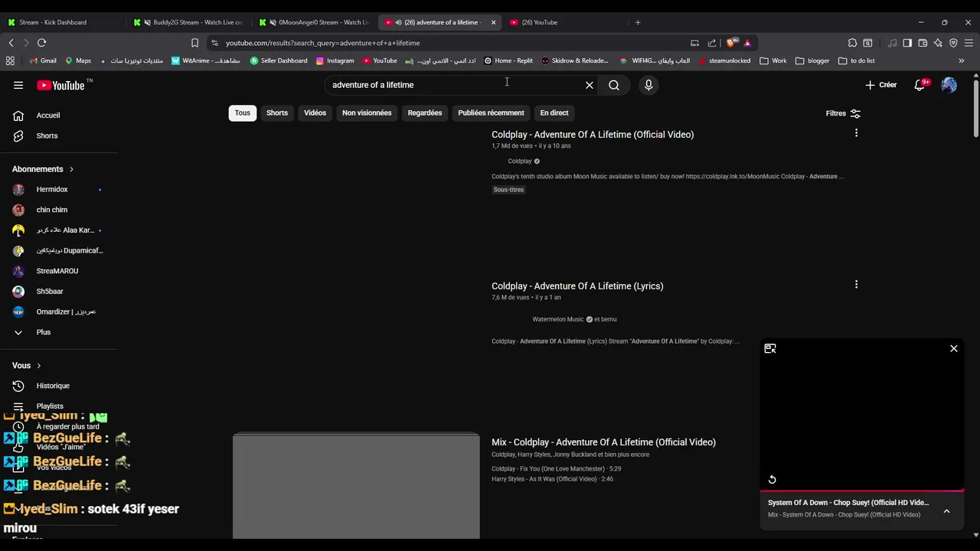Open the site settings icon in the address bar
980x551 pixels.
tap(215, 43)
